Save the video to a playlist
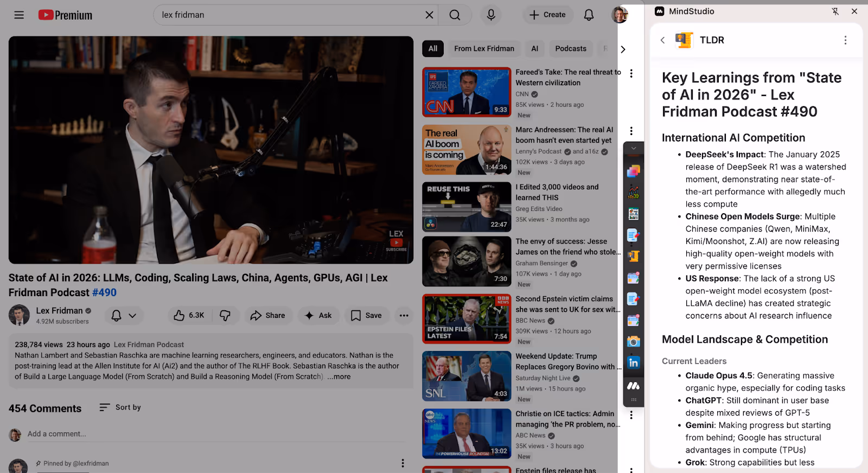The image size is (868, 473). pyautogui.click(x=366, y=315)
